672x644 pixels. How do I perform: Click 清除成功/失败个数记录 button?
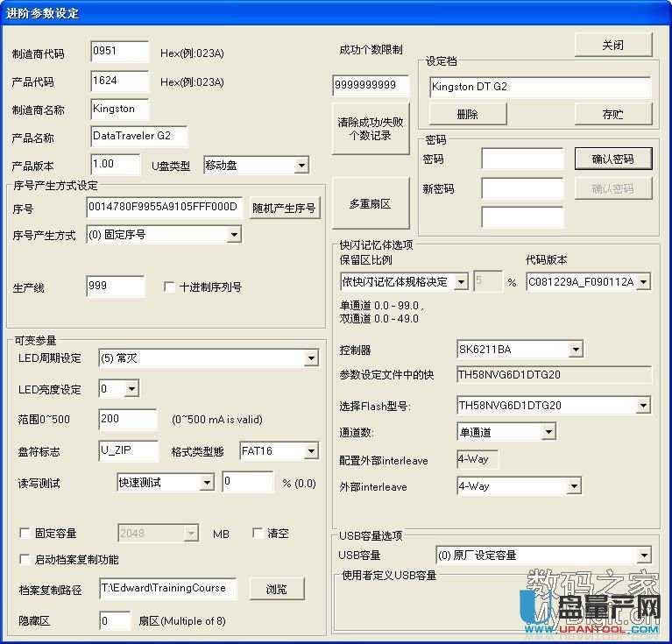click(x=371, y=129)
